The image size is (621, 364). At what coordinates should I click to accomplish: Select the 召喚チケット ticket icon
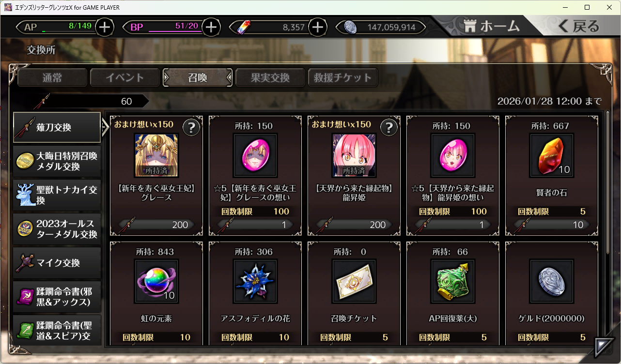[x=354, y=281]
